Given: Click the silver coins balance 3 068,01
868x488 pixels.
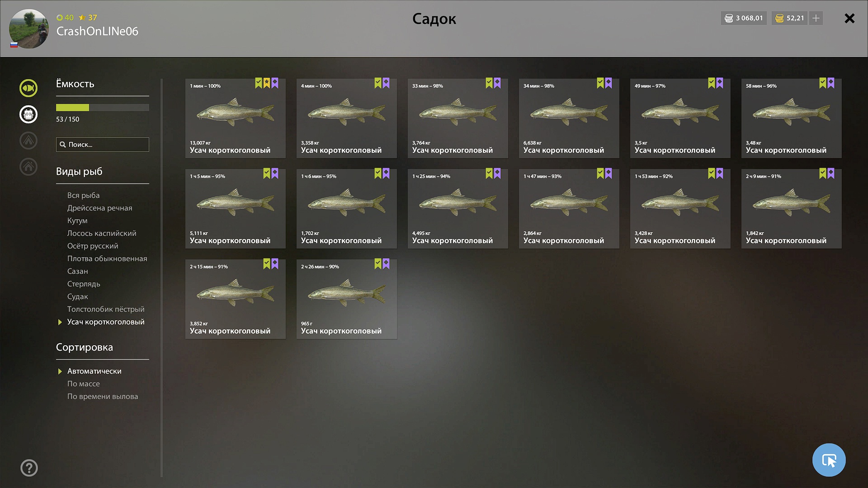Looking at the screenshot, I should 744,18.
